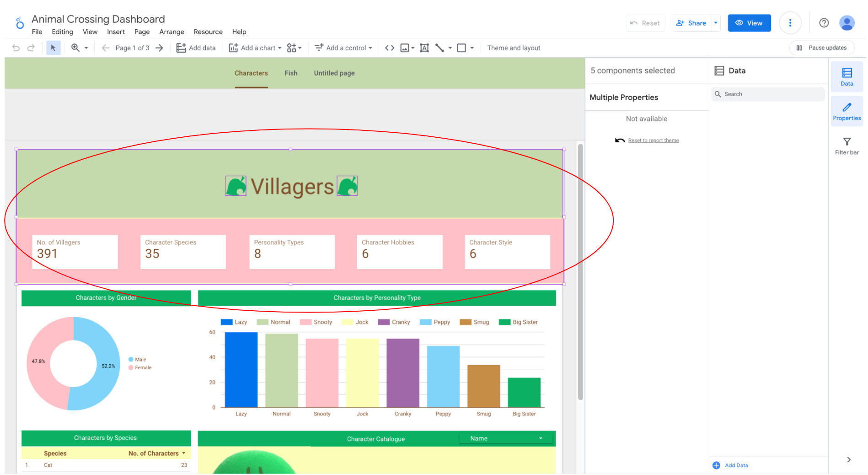Open the Arrange menu
The image size is (868, 475).
(171, 32)
